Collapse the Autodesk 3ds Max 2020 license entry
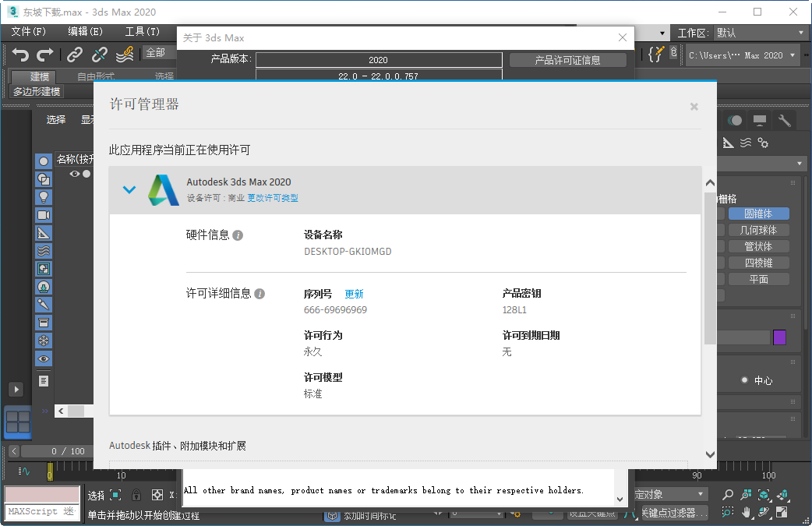Image resolution: width=812 pixels, height=526 pixels. (x=129, y=189)
